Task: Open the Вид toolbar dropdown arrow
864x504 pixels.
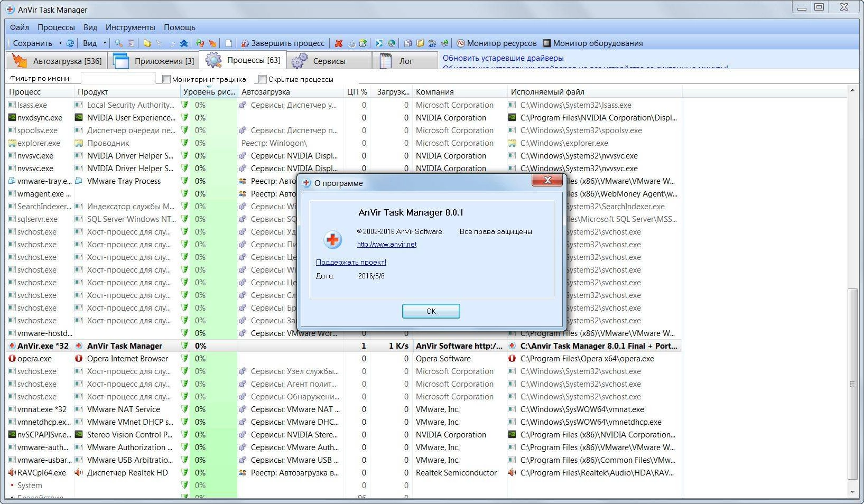Action: click(105, 43)
